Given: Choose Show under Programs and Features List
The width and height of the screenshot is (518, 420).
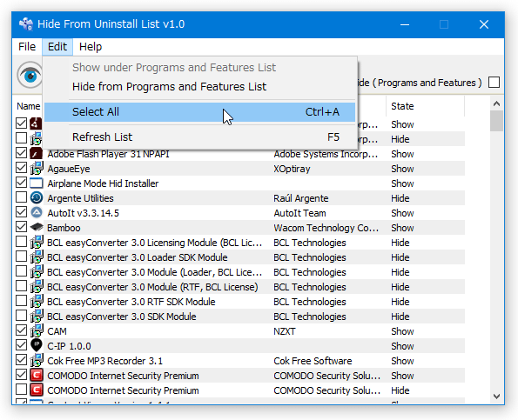Looking at the screenshot, I should (199, 68).
